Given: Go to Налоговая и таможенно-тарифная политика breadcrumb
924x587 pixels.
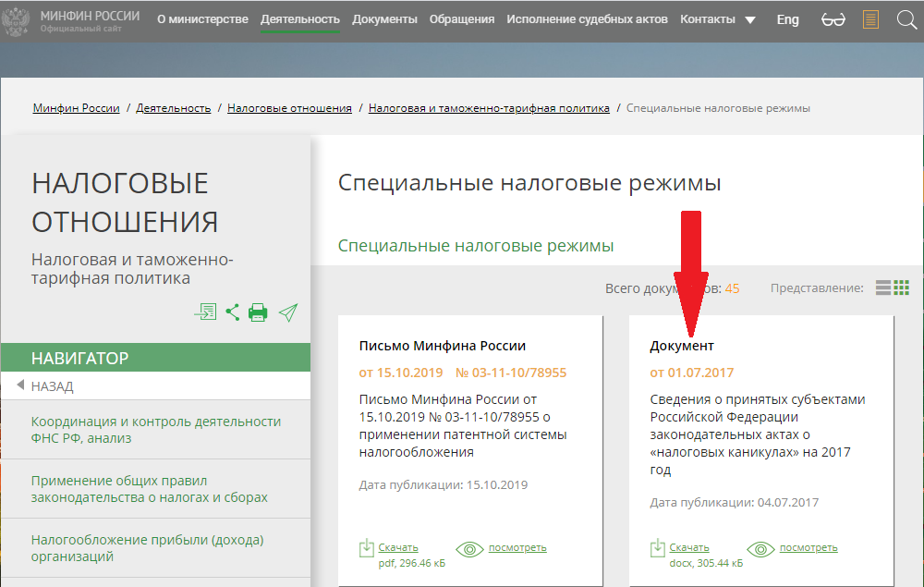Looking at the screenshot, I should [x=489, y=108].
